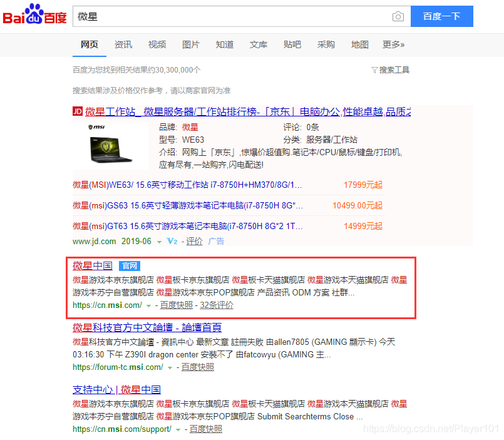Screen dimensions: 504x440
Task: Click the https://cn.msi.com/support/ URL
Action: point(122,429)
